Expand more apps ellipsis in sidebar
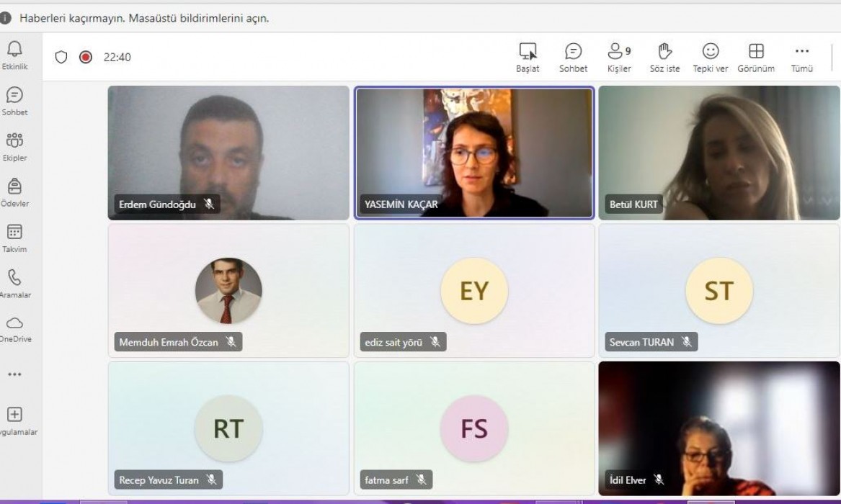Screen dimensions: 841x504 [x=14, y=374]
